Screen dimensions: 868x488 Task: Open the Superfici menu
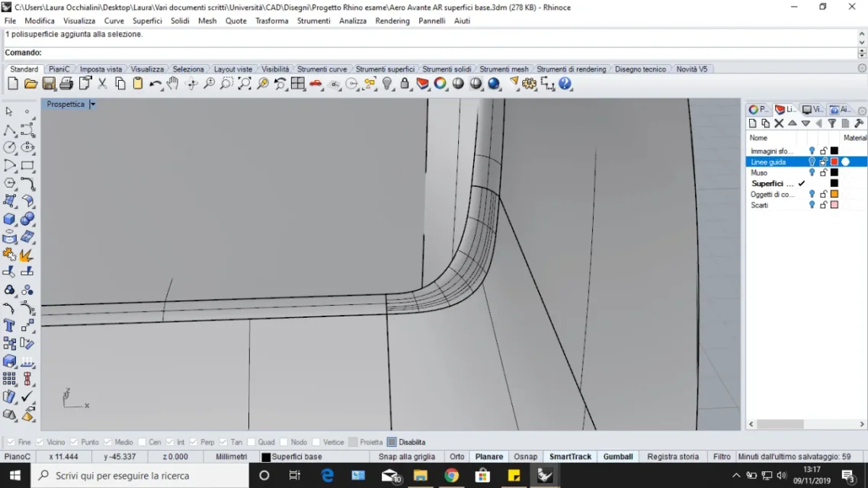(147, 21)
